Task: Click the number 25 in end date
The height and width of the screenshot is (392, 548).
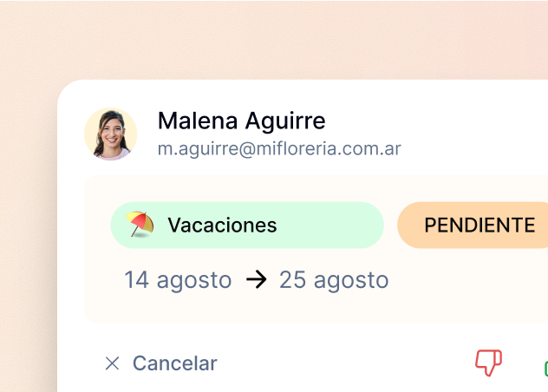Action: pos(292,280)
